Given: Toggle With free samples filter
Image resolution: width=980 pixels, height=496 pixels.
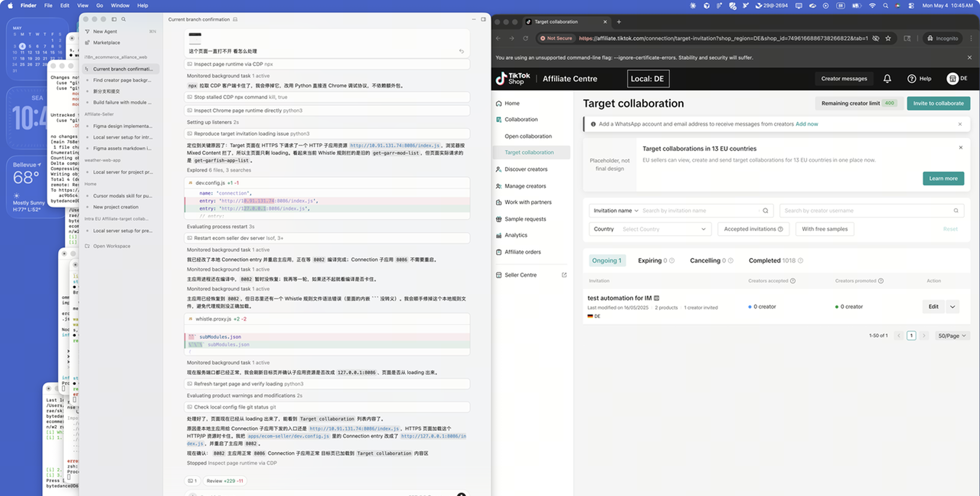Looking at the screenshot, I should (825, 229).
